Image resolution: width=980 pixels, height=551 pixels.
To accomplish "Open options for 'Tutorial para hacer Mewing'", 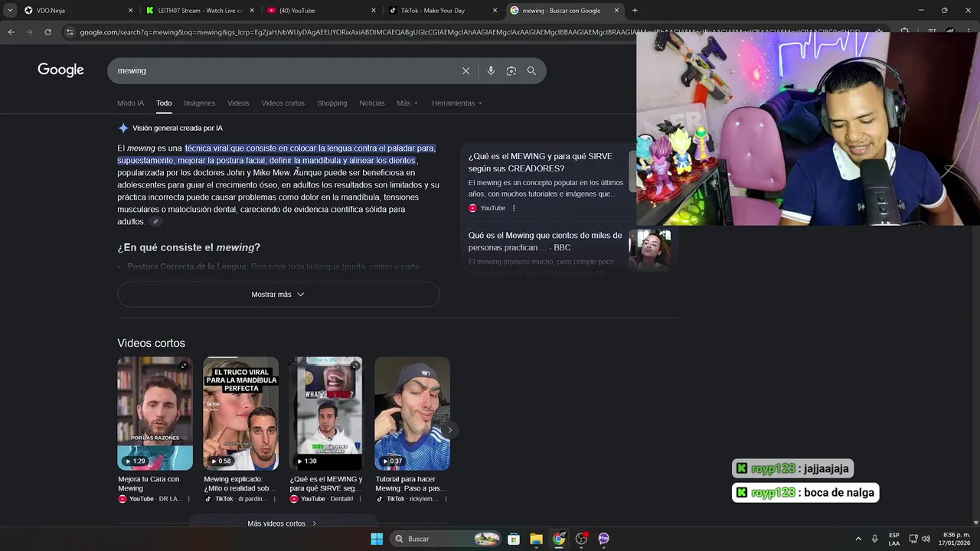I will (x=446, y=499).
